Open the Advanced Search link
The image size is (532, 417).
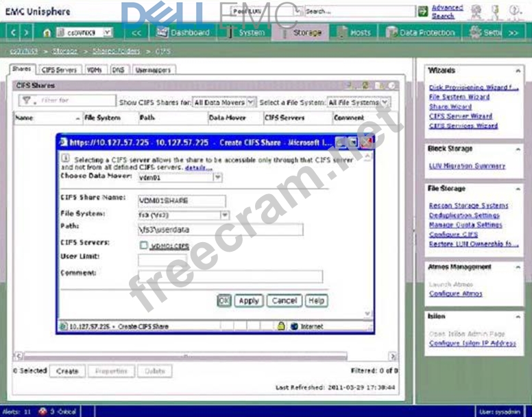[x=447, y=12]
